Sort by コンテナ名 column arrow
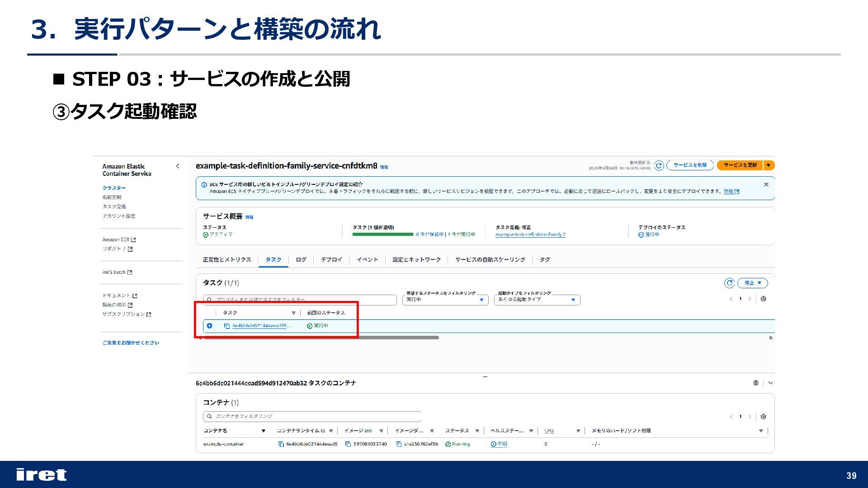The width and height of the screenshot is (868, 488). (263, 431)
